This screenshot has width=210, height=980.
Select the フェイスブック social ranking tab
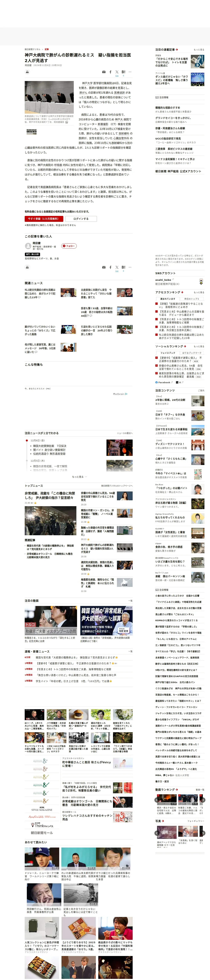click(168, 353)
